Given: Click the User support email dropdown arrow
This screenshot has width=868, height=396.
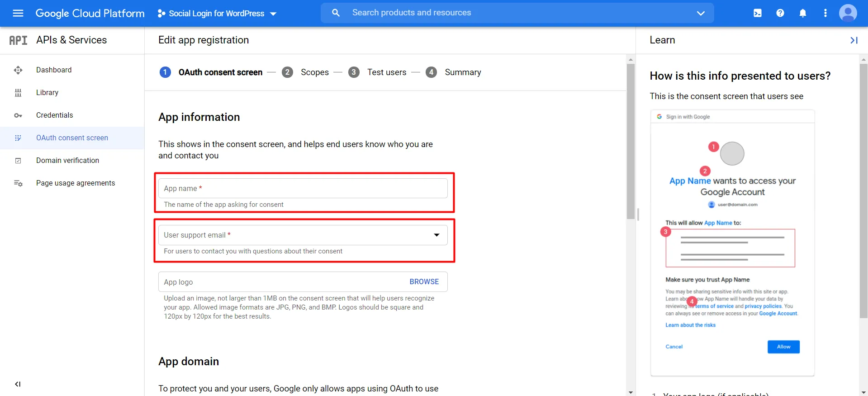Looking at the screenshot, I should pyautogui.click(x=436, y=235).
